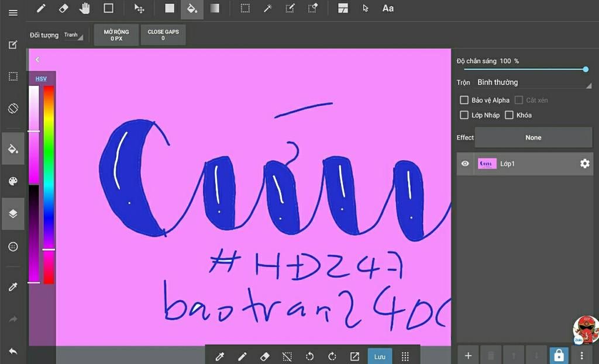Viewport: 599px width, 364px height.
Task: Open the Đối tượng Tranh dropdown
Action: point(74,35)
